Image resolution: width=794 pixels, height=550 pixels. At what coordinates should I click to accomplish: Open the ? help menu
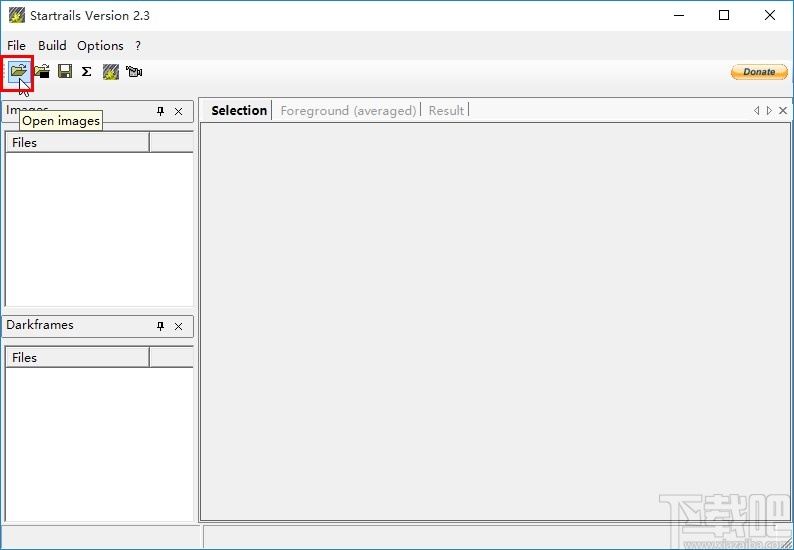[x=138, y=46]
